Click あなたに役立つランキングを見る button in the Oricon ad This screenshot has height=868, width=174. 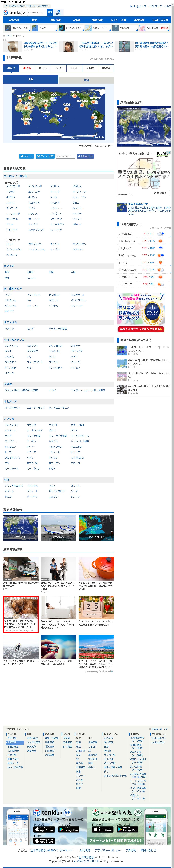141,329
